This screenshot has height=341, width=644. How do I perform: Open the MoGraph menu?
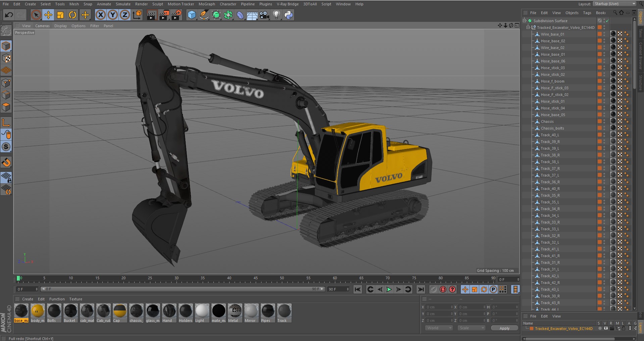(207, 4)
